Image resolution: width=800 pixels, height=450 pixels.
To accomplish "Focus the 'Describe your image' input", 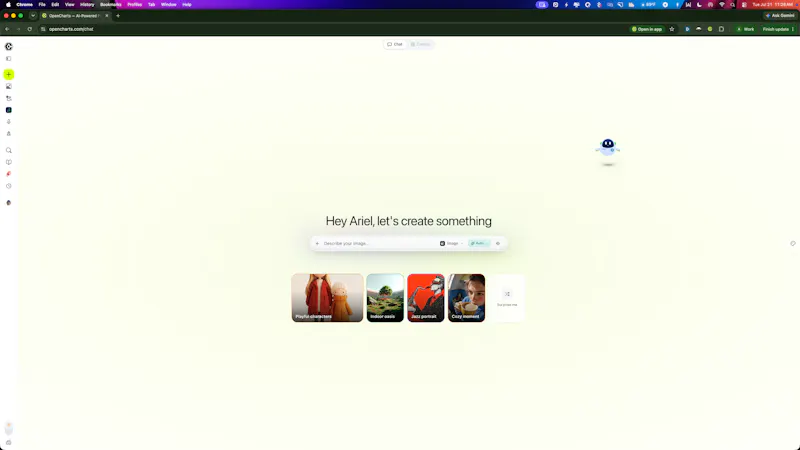I will click(x=379, y=243).
